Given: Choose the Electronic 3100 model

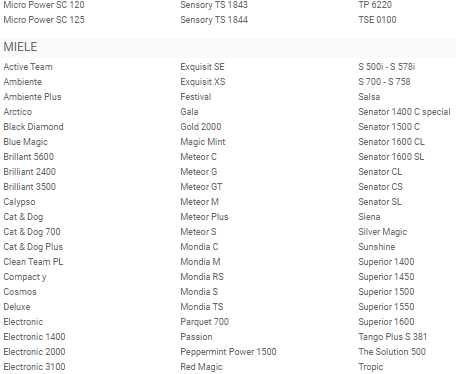Looking at the screenshot, I should pos(34,367).
